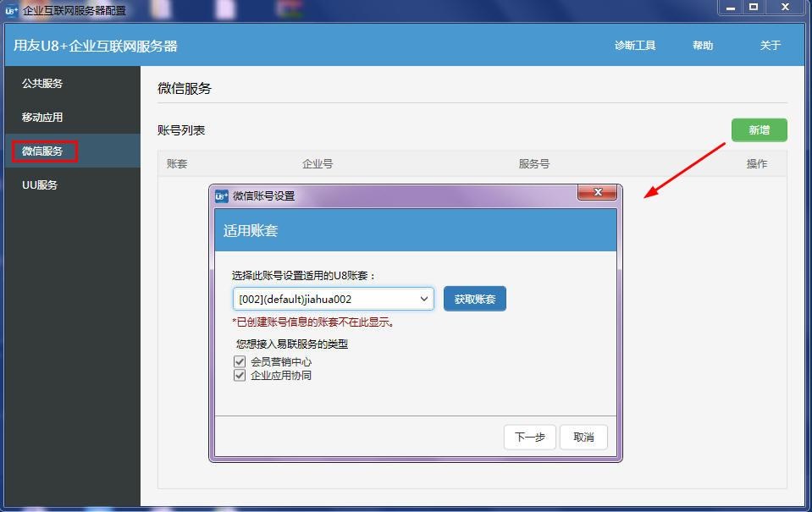Screen dimensions: 812x512
Task: Close the 微信账号设置 dialog
Action: coord(598,192)
